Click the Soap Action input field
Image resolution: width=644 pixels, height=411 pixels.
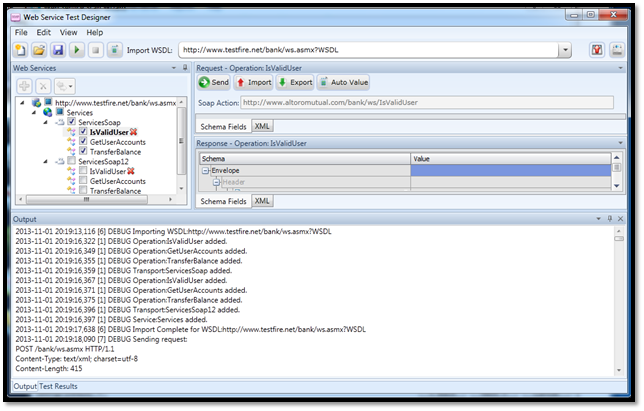425,101
